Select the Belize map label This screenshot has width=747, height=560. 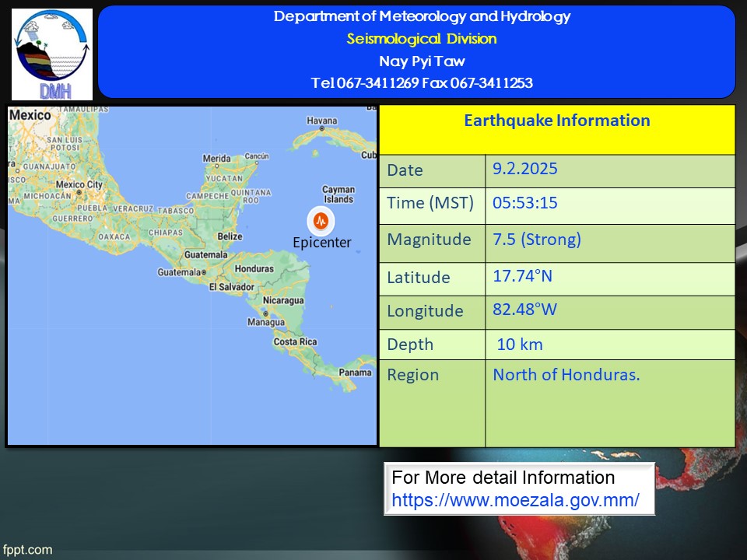click(230, 236)
